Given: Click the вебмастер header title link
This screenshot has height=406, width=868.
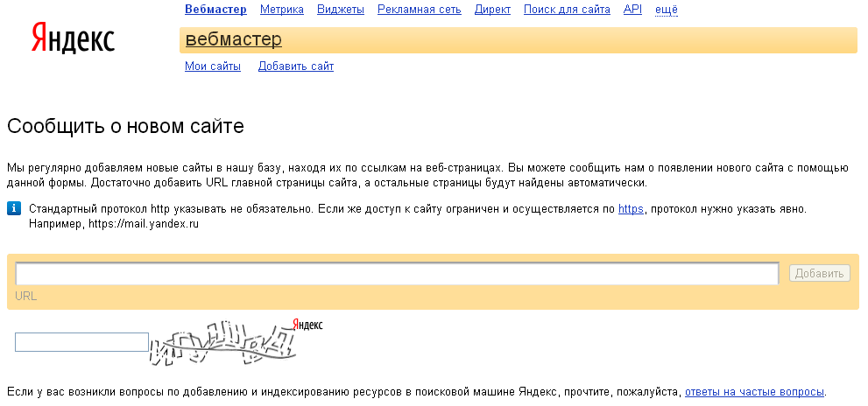Looking at the screenshot, I should 233,39.
